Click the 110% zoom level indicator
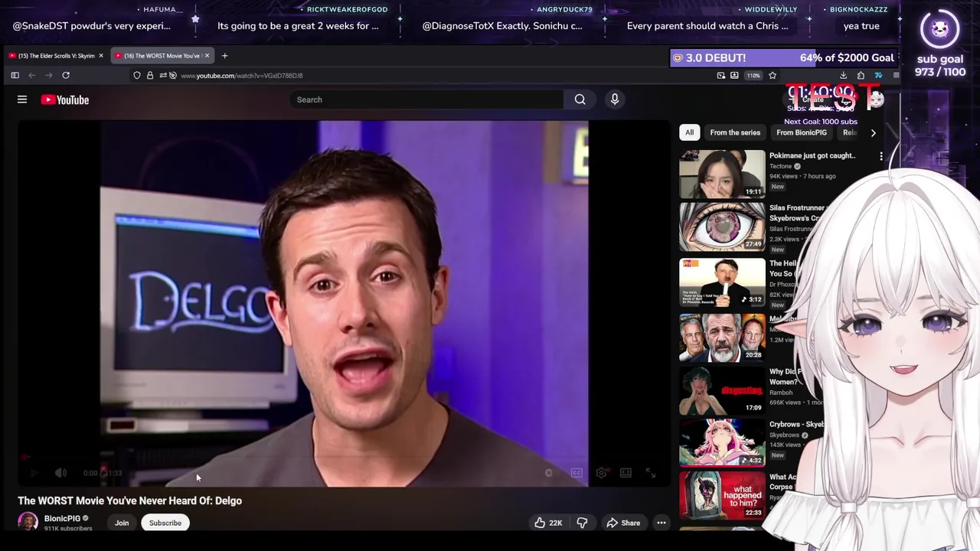Image resolution: width=980 pixels, height=551 pixels. (753, 75)
